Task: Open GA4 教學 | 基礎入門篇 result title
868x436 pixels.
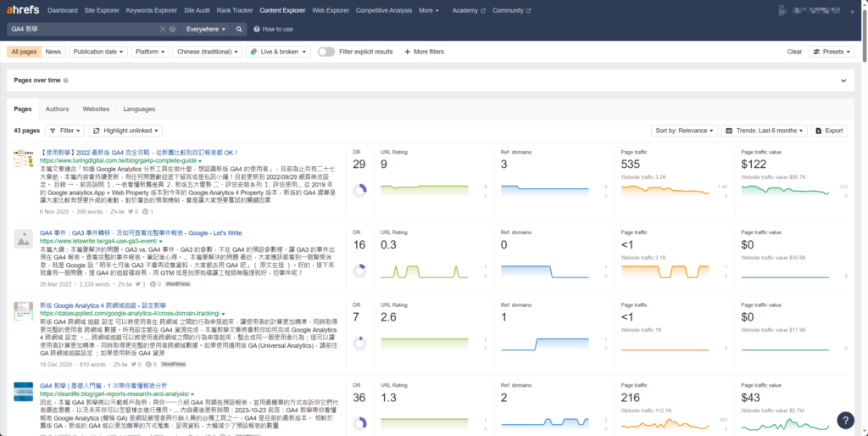Action: (103, 386)
